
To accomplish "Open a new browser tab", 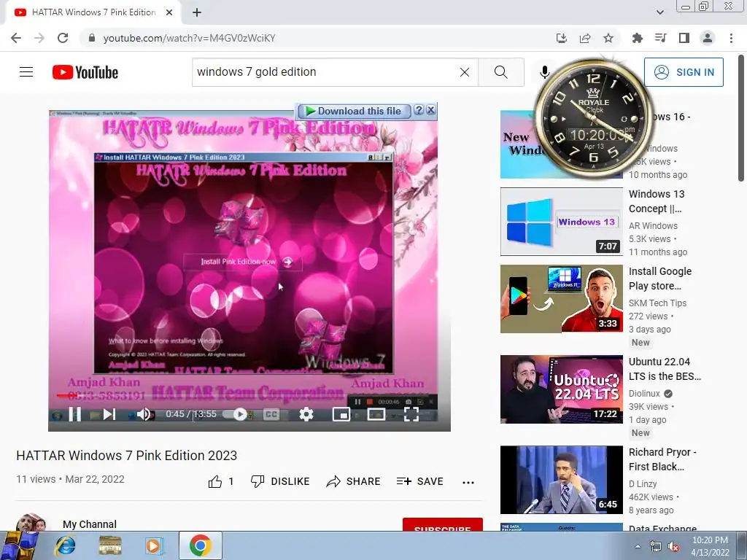I will tap(197, 12).
